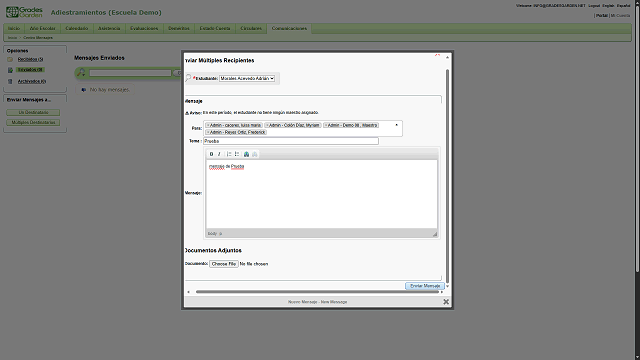
Task: Switch language to English
Action: tap(608, 6)
